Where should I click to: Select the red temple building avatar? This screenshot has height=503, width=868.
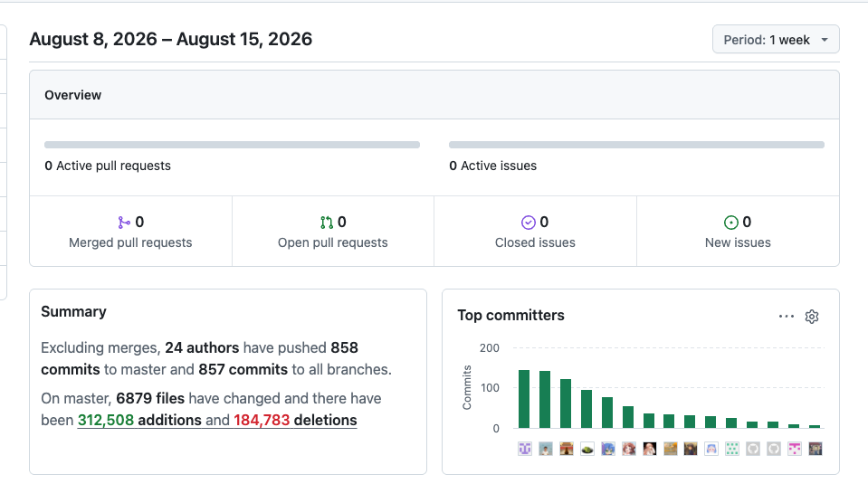567,449
